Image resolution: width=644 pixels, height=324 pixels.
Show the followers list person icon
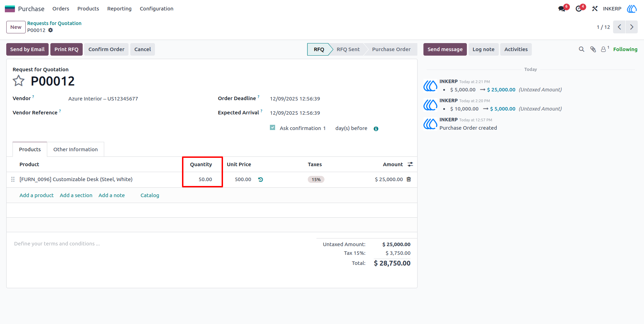click(604, 49)
